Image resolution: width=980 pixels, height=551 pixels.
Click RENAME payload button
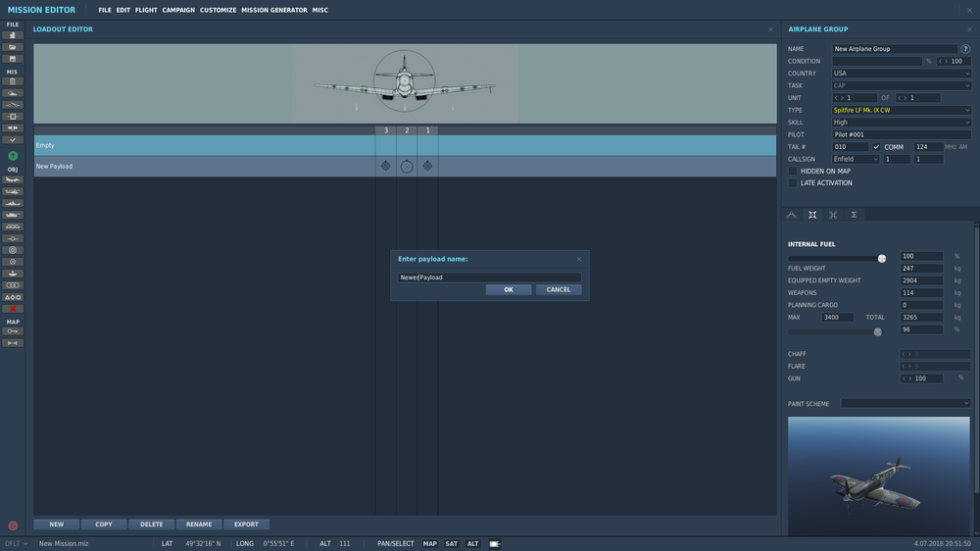(199, 525)
